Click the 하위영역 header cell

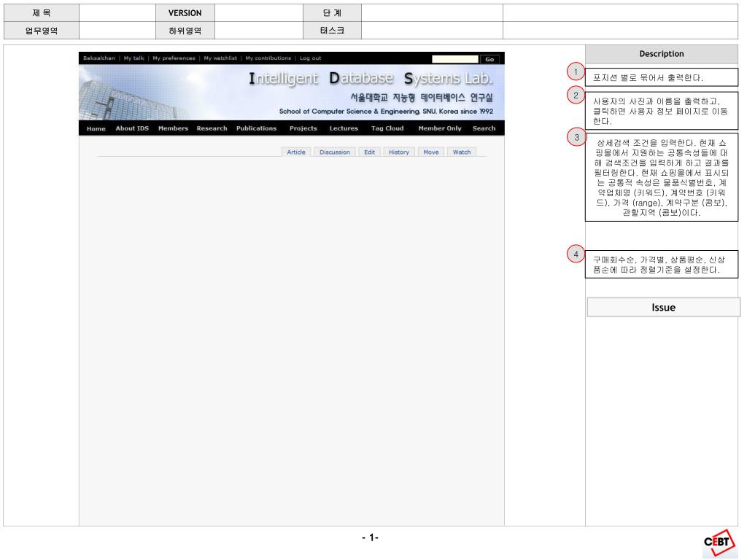(185, 31)
